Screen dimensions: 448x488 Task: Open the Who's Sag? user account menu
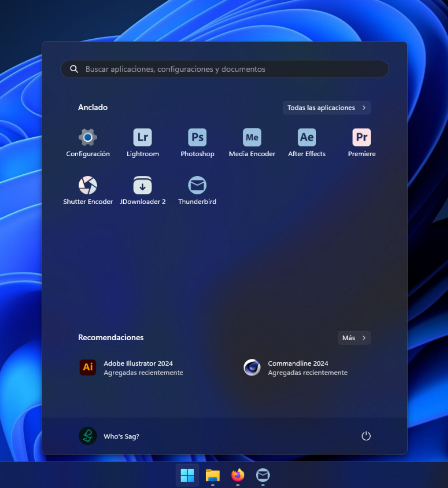[109, 436]
